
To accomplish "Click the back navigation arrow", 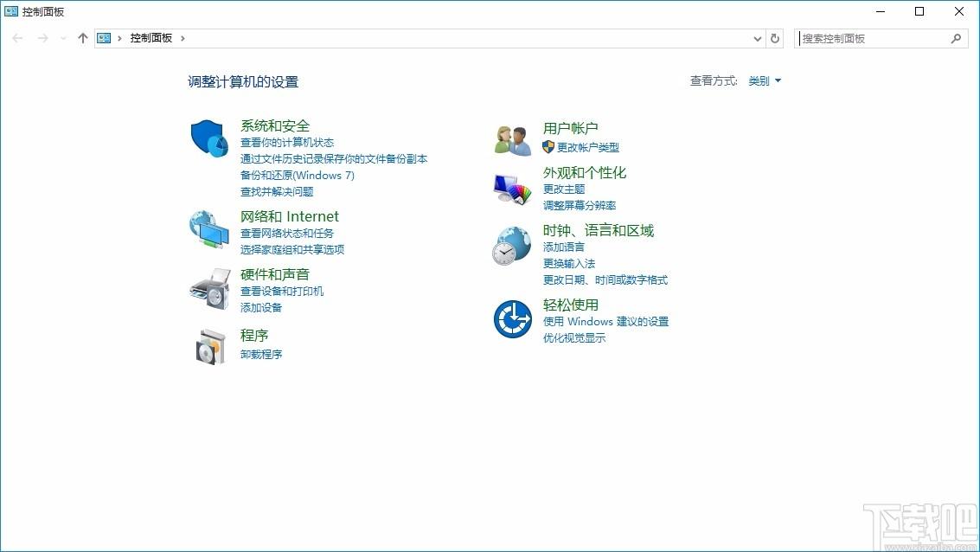I will coord(17,38).
